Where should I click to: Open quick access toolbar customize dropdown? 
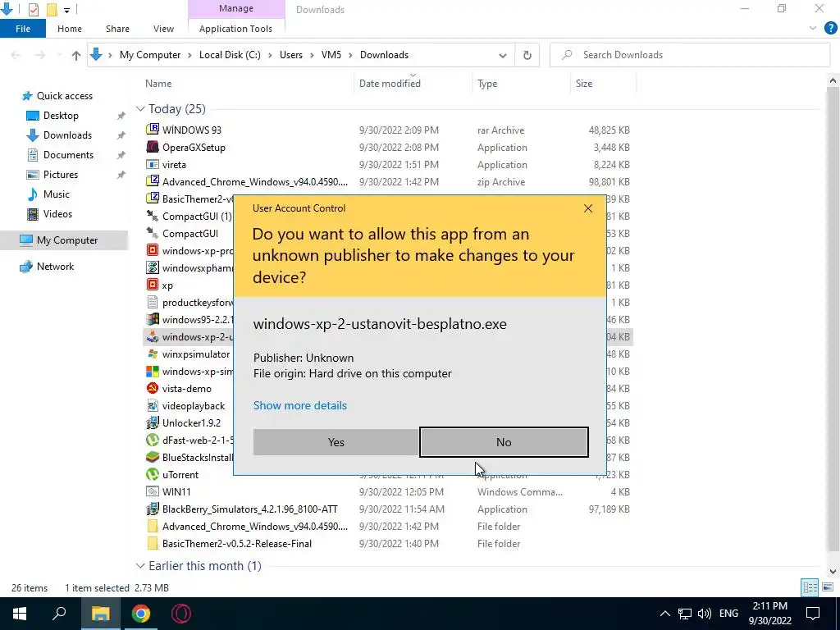click(x=66, y=10)
